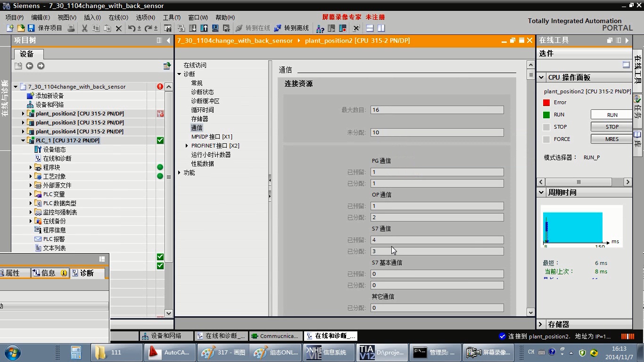Select 循环时间 in navigation
644x362 pixels.
coord(202,110)
